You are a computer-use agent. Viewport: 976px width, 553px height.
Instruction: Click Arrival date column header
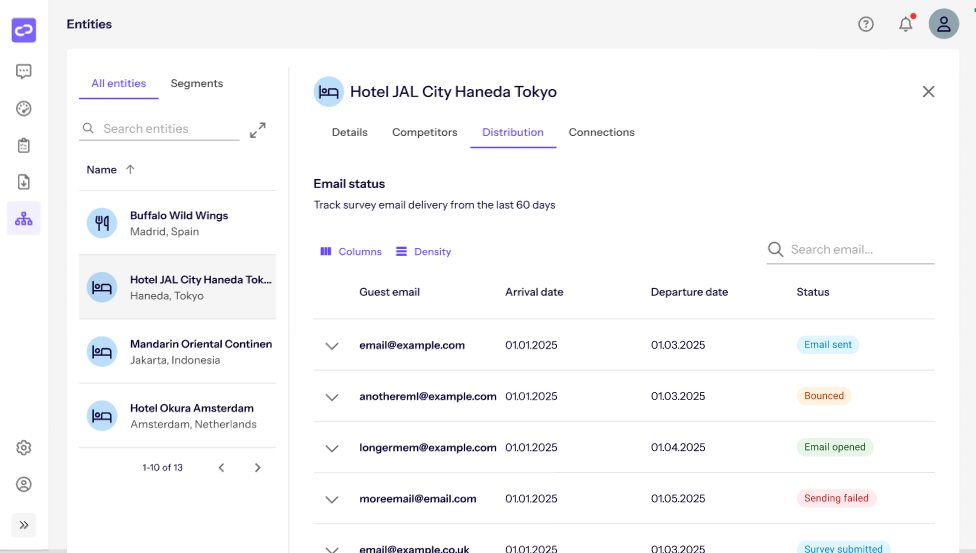pyautogui.click(x=534, y=292)
